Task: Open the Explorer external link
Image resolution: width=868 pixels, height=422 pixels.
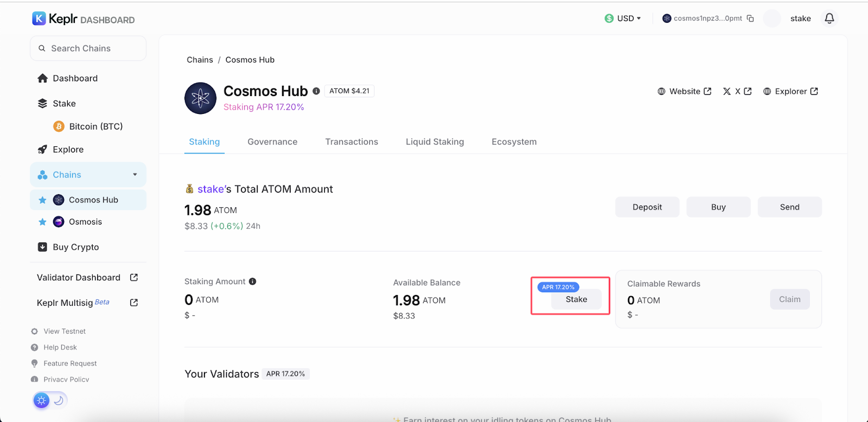Action: pos(790,92)
